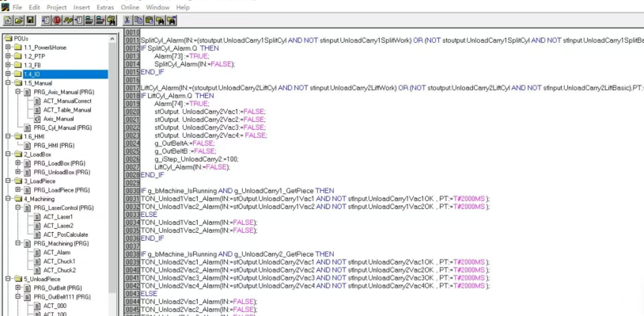Click the Find next binoculars icon

pos(172,20)
